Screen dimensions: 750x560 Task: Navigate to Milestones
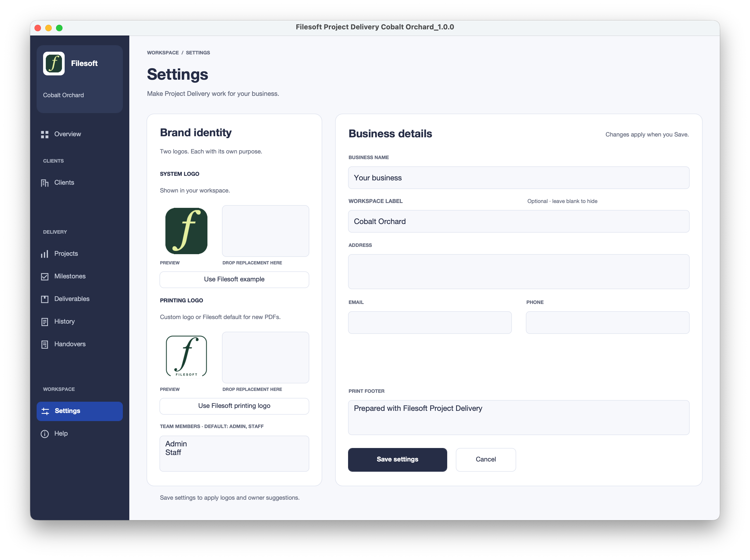80,276
